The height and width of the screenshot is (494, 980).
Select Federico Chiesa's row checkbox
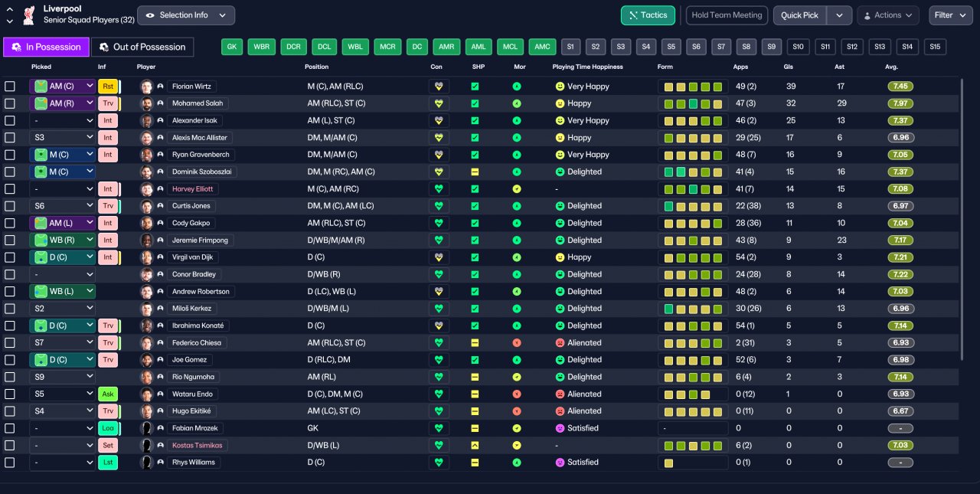[10, 342]
